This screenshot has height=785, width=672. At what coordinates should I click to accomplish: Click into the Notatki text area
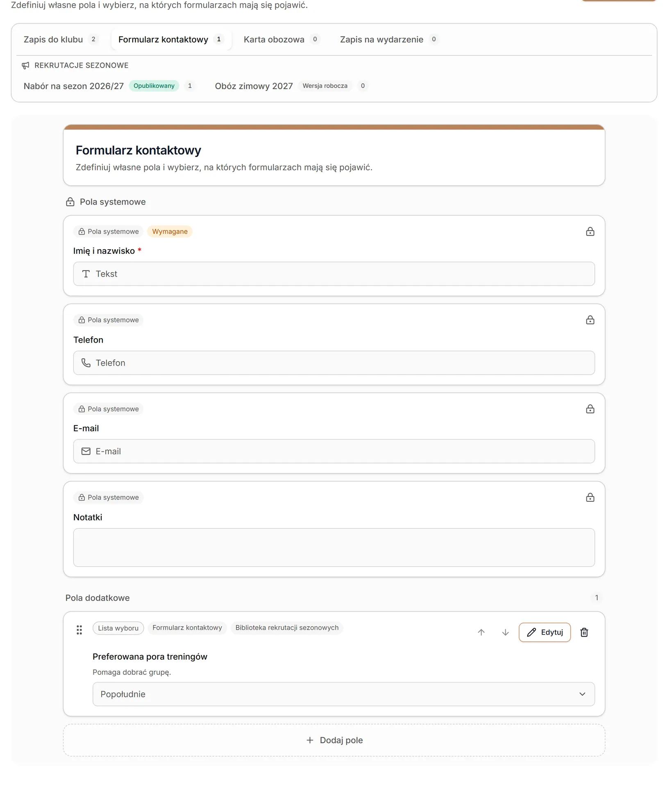pyautogui.click(x=334, y=547)
